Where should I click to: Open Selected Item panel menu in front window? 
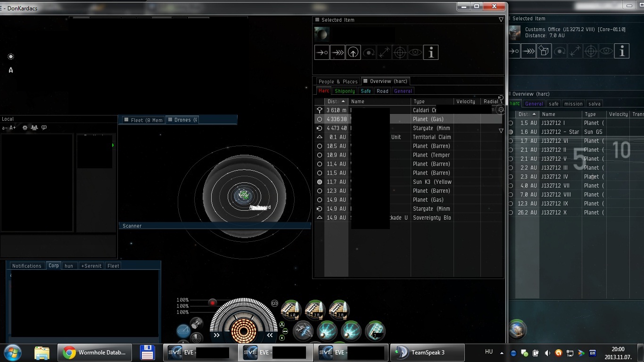click(x=317, y=20)
